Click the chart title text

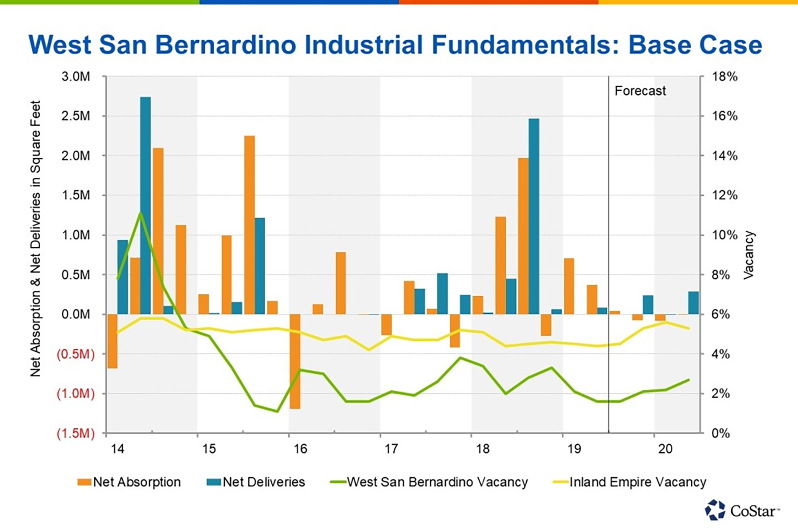click(395, 44)
